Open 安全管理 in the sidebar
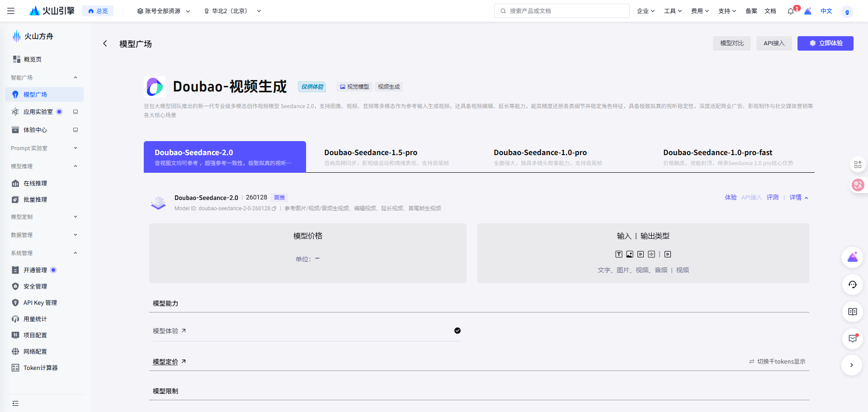 coord(44,286)
